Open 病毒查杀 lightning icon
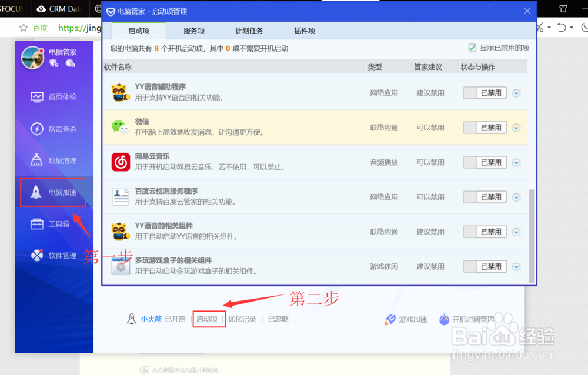Image resolution: width=588 pixels, height=375 pixels. point(36,129)
